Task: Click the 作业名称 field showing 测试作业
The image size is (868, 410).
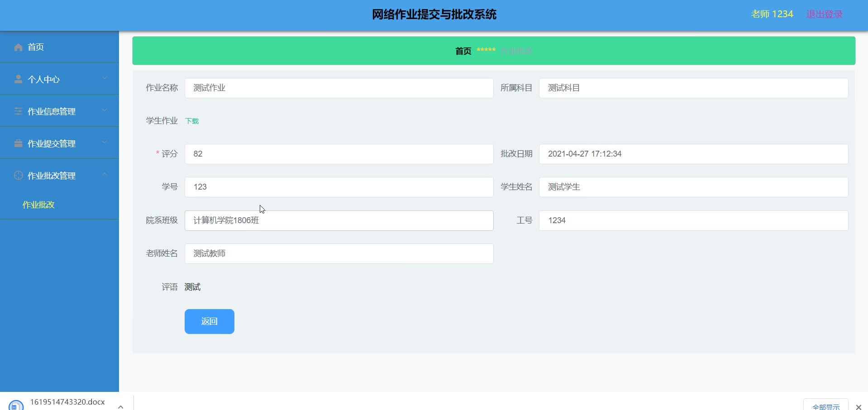Action: click(339, 88)
